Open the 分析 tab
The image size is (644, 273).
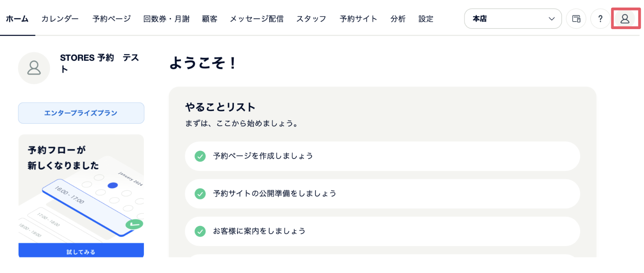pyautogui.click(x=398, y=19)
